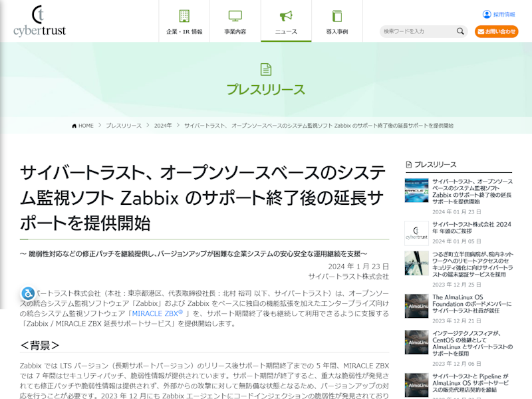The width and height of the screenshot is (532, 399).
Task: Open sidebar article 2024年 年頭のご挨拶
Action: 471,227
